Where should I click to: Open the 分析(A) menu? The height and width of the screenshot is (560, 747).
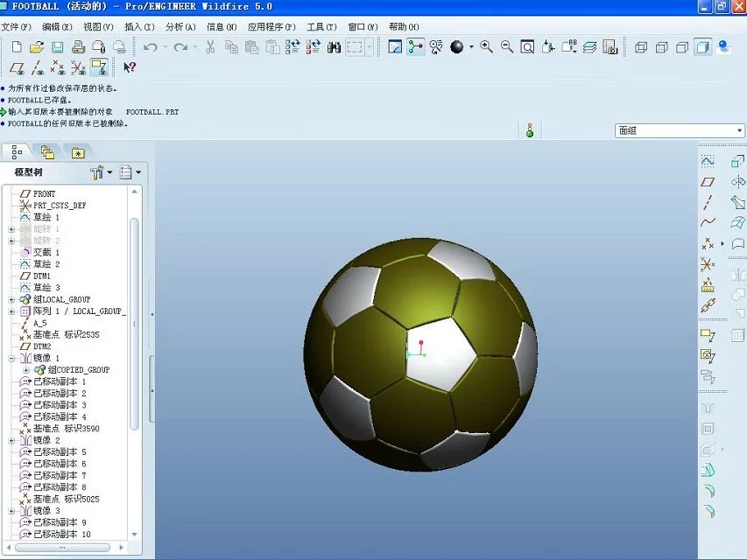click(180, 26)
